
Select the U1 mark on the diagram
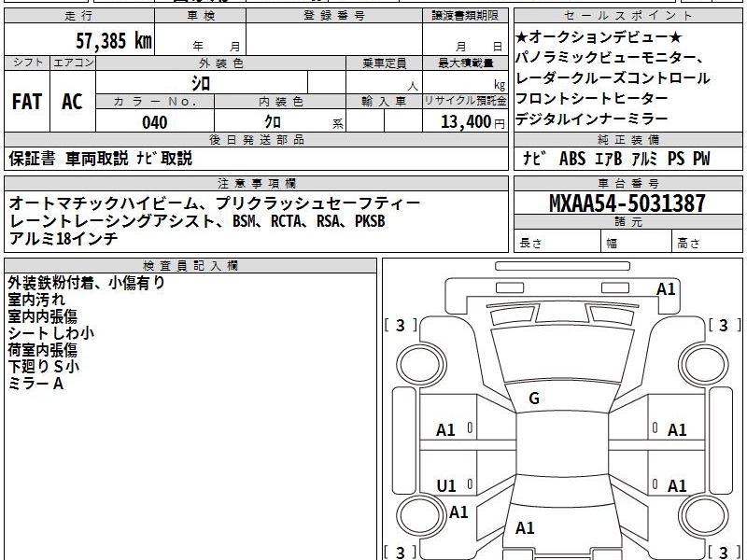[x=446, y=485]
